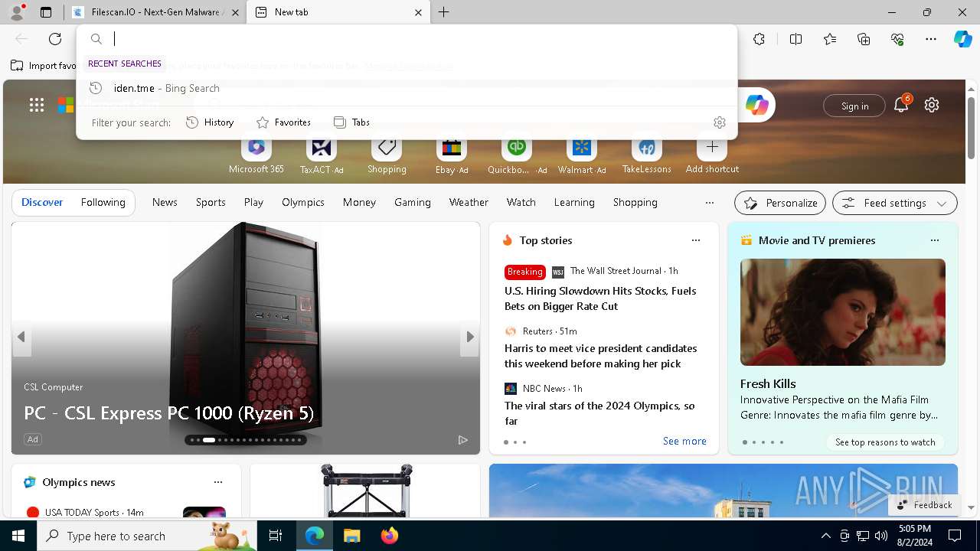This screenshot has height=551, width=980.
Task: Open Browser essentials heart icon
Action: pos(897,39)
